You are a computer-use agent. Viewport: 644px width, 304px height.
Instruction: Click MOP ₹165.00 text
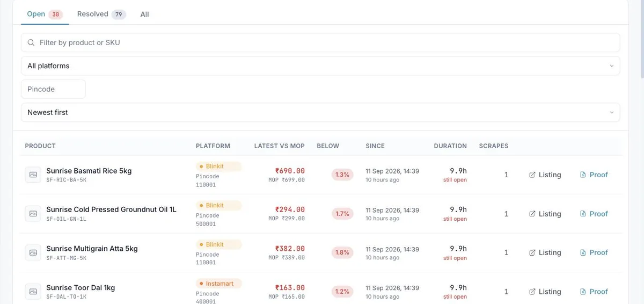287,297
